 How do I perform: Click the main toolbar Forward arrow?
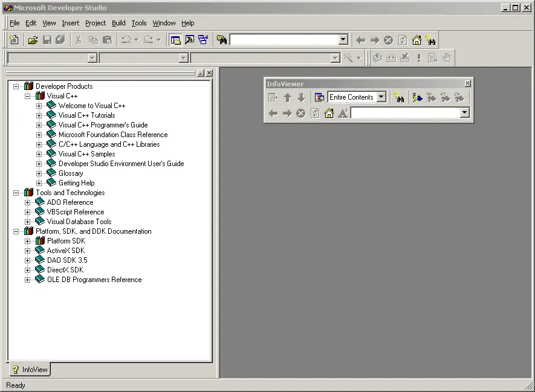(375, 40)
